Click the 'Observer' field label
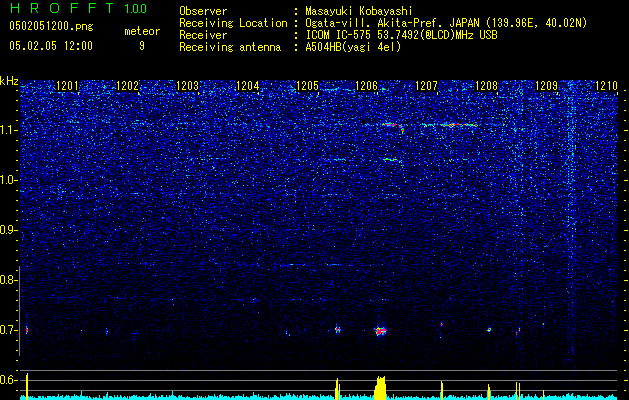The height and width of the screenshot is (400, 629). point(203,11)
